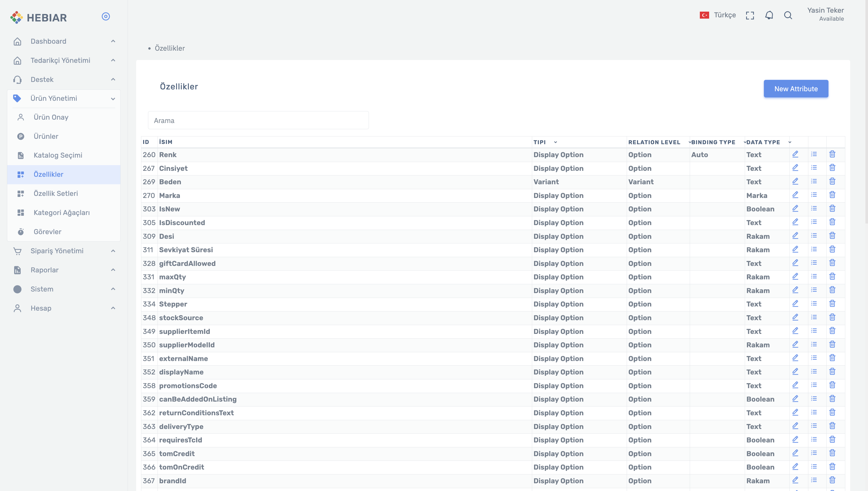
Task: Delete the deliveryType attribute
Action: pos(832,426)
